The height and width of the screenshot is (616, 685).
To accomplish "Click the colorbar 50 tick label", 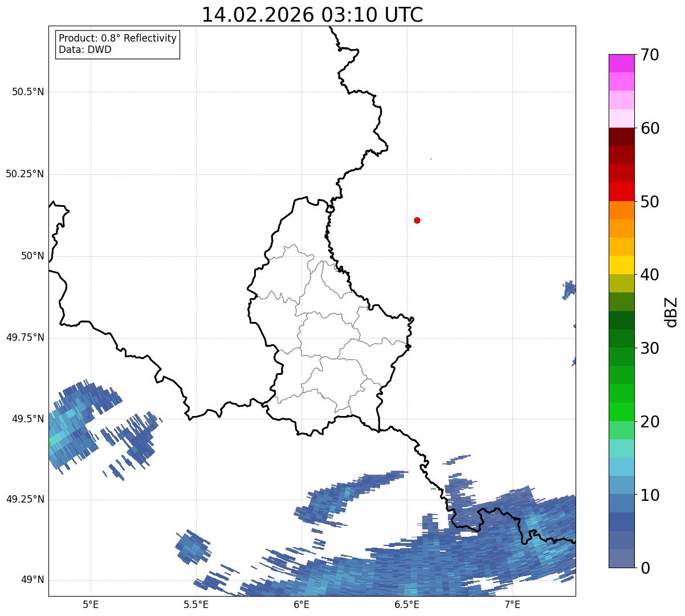I will (x=650, y=202).
